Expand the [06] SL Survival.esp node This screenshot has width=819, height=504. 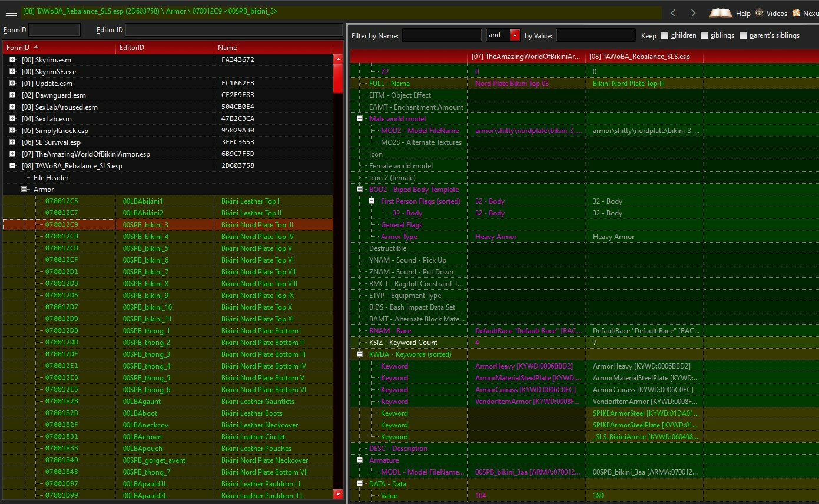(x=12, y=142)
